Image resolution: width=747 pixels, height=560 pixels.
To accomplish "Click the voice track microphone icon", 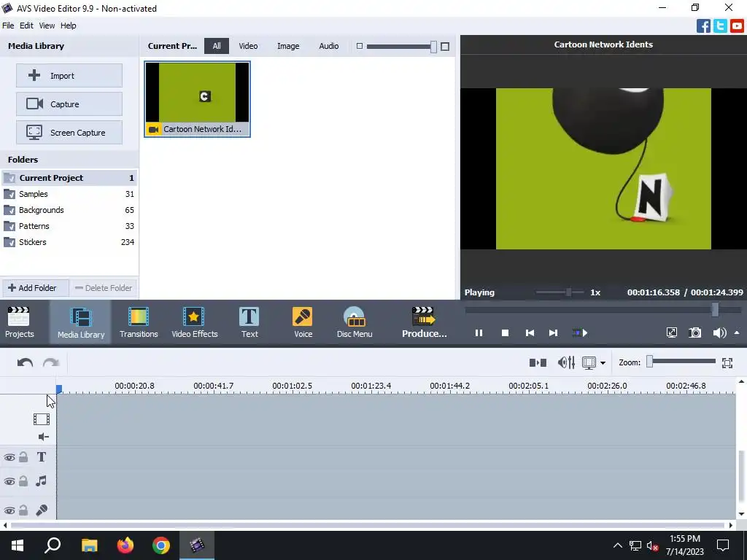I will (42, 510).
